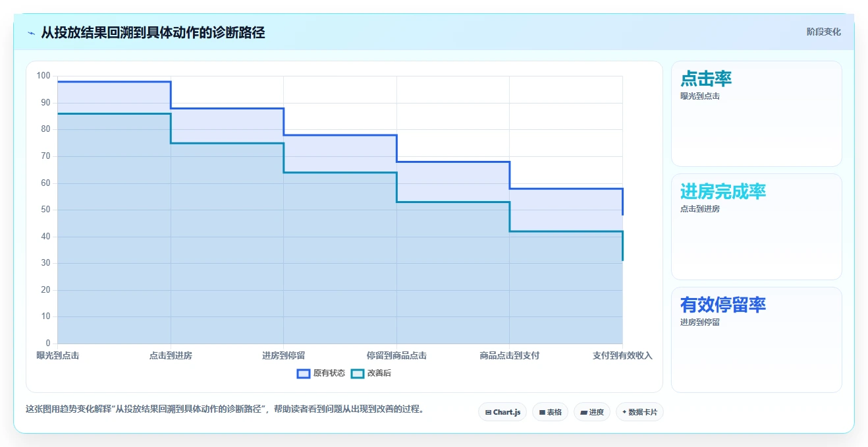Click the 点击到进房 subtitle in 进房完成率 card
The height and width of the screenshot is (447, 868).
(700, 209)
